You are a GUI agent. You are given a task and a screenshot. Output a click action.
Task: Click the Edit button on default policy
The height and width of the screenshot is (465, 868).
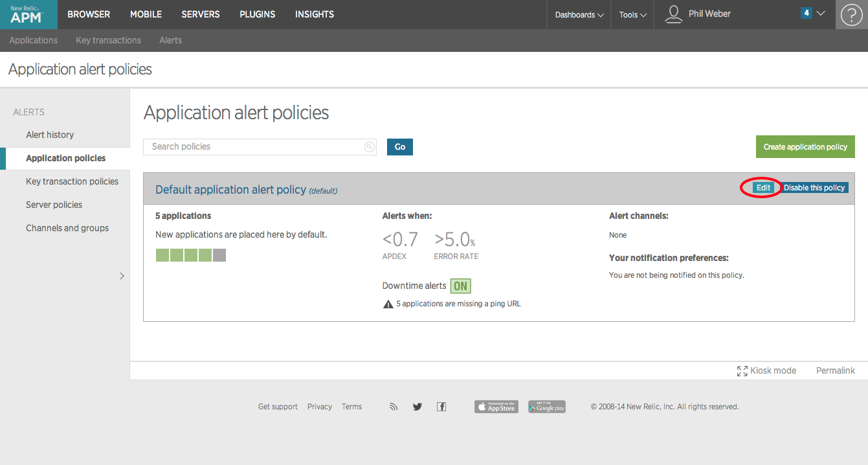pos(763,188)
